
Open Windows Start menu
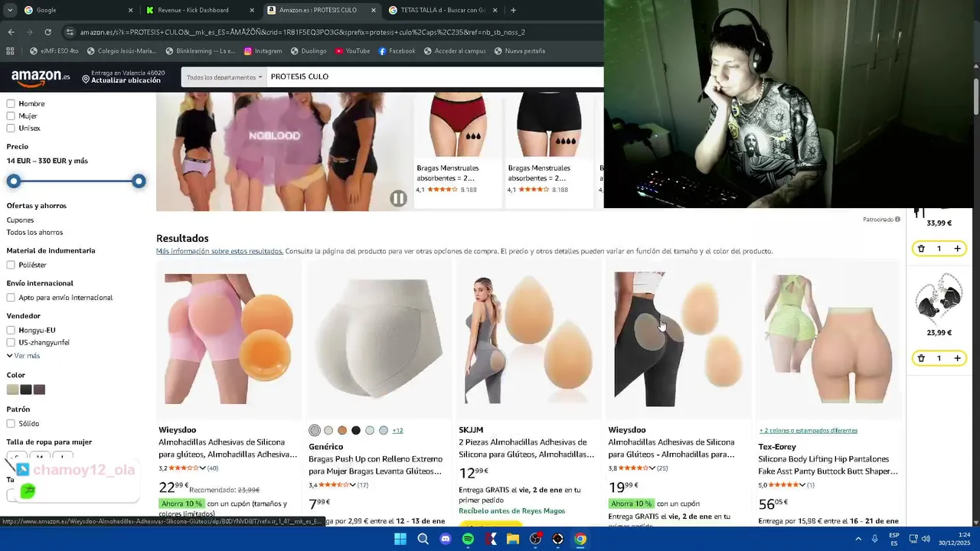click(400, 539)
